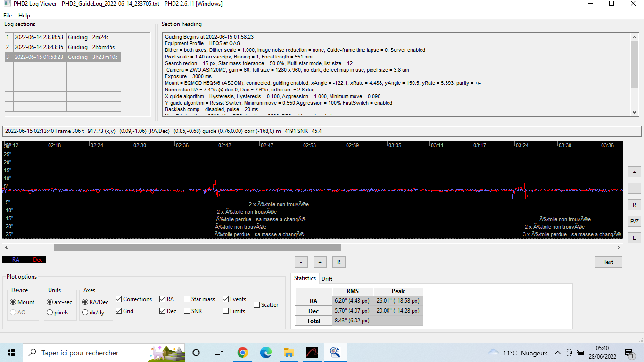
Task: Select log section 2 starting 23:43:35
Action: click(63, 47)
